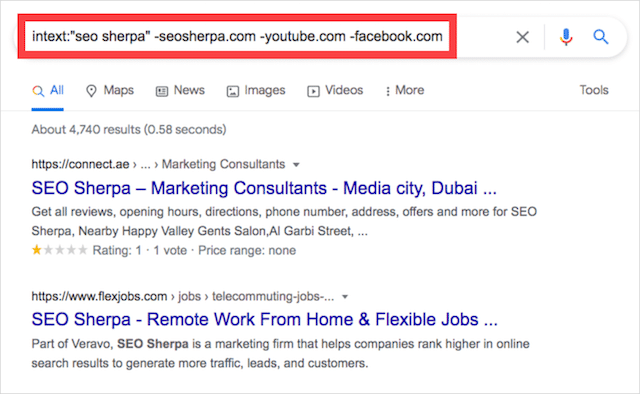The image size is (640, 394).
Task: Open the three-dot More menu
Action: (x=387, y=91)
